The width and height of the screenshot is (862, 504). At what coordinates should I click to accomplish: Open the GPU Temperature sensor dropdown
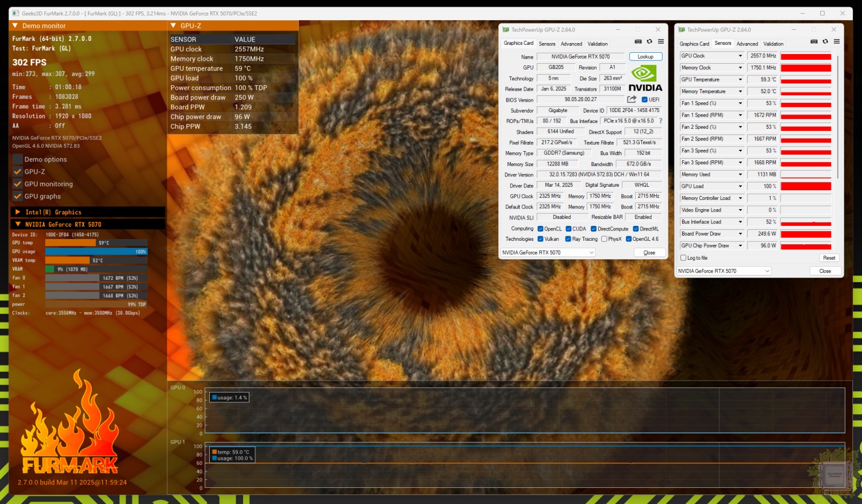740,79
